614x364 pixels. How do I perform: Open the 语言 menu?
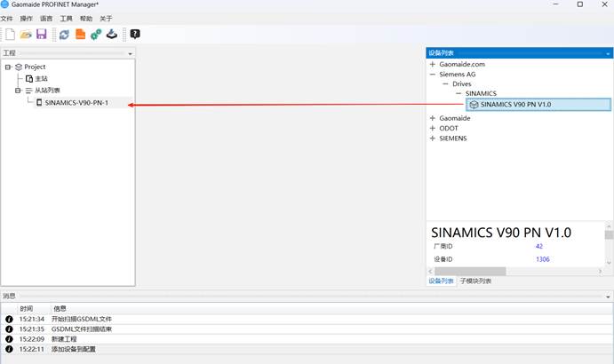[46, 19]
